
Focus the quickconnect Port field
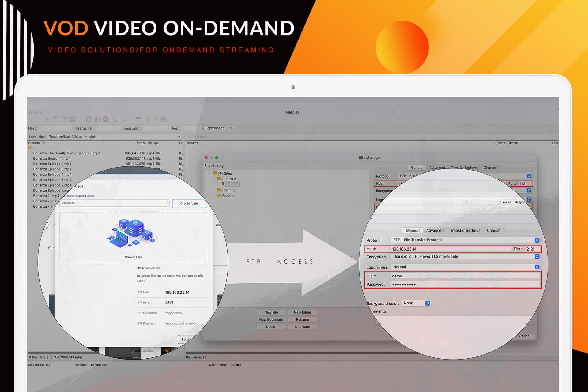pos(189,128)
